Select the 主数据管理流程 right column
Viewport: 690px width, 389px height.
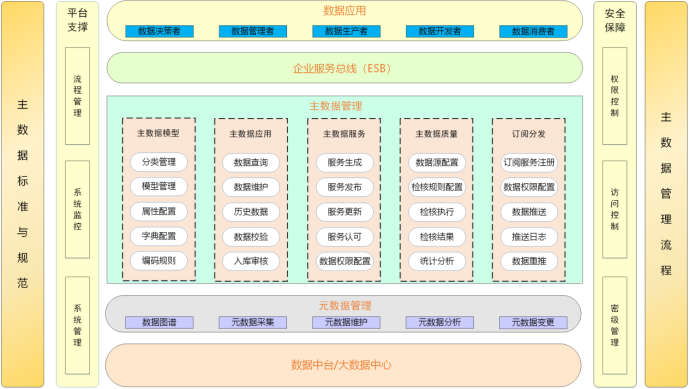[x=666, y=194]
